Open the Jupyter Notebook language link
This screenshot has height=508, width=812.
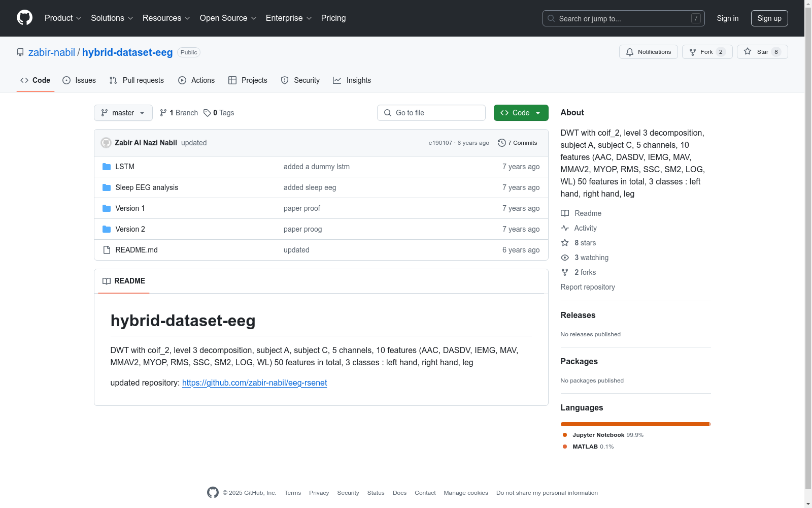tap(603, 435)
